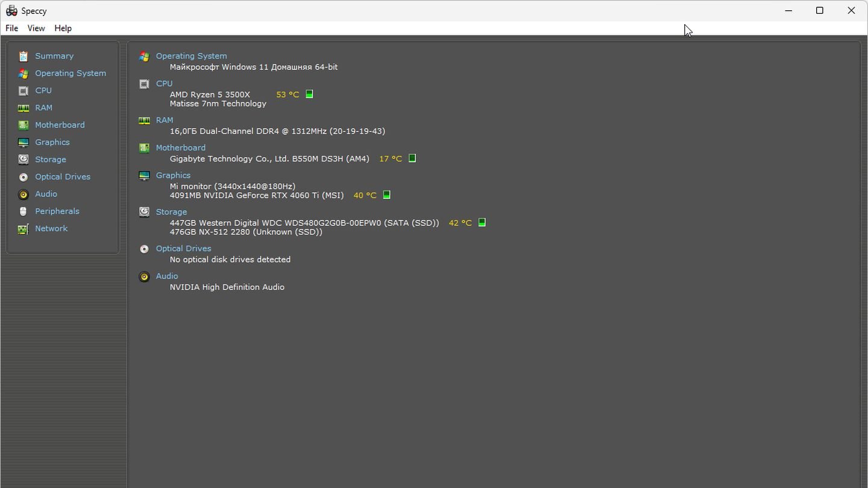Select CPU label in the sidebar
This screenshot has height=488, width=868.
click(43, 90)
